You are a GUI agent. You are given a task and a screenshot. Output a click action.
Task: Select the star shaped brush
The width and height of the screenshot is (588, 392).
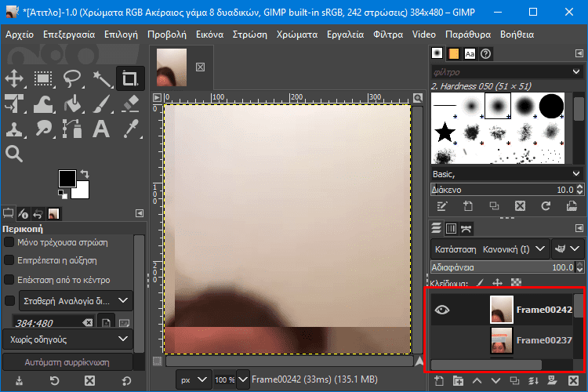445,132
